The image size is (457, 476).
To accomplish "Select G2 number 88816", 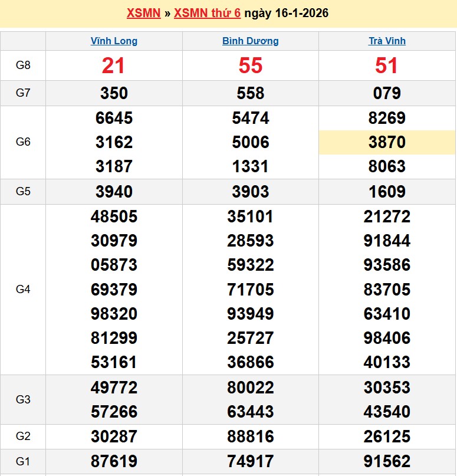I will pyautogui.click(x=250, y=436).
